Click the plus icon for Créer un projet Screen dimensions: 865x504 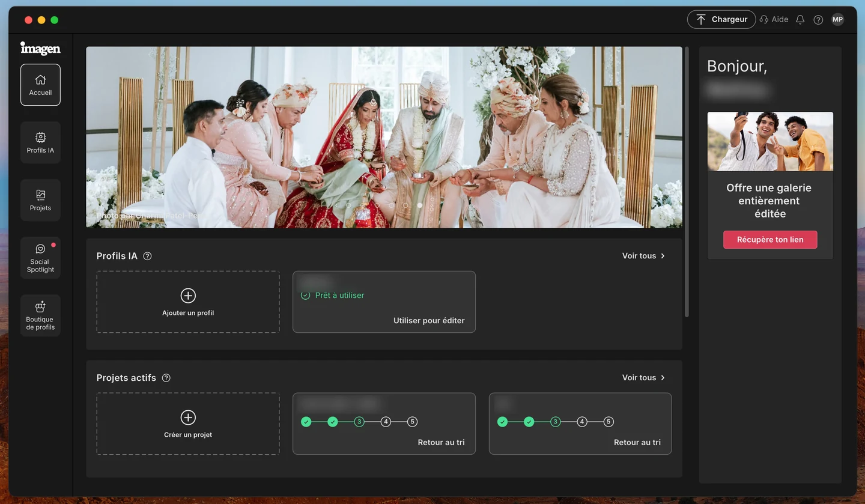188,417
